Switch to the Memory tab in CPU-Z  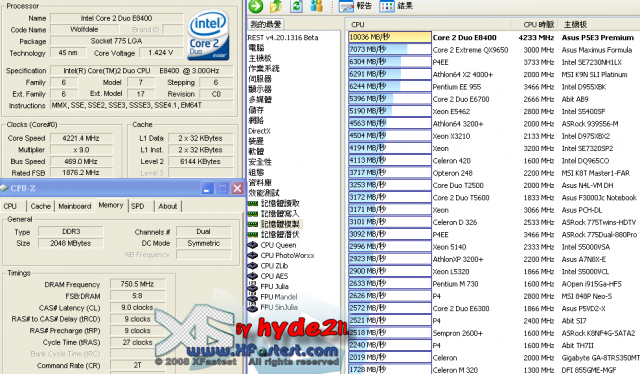pos(111,205)
